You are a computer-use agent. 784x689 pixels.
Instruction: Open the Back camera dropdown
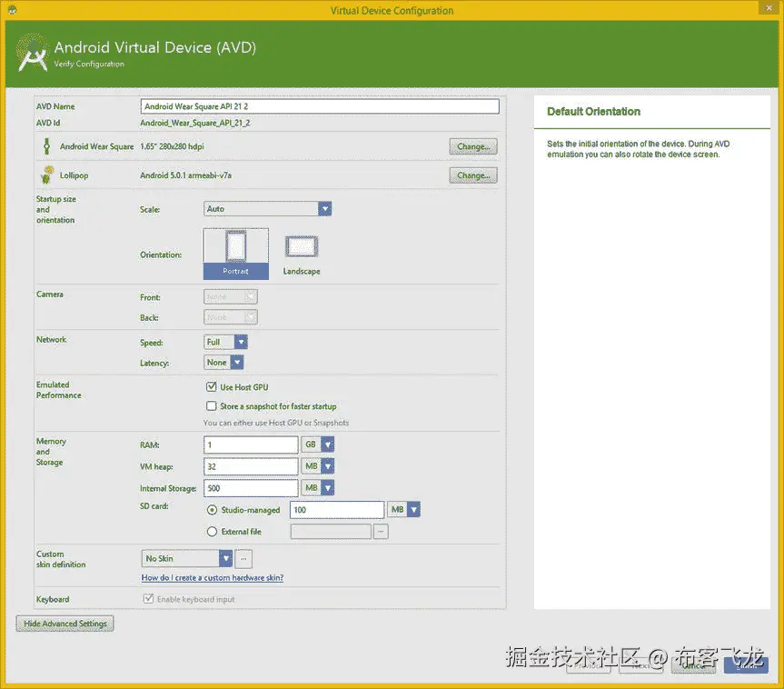pos(231,317)
